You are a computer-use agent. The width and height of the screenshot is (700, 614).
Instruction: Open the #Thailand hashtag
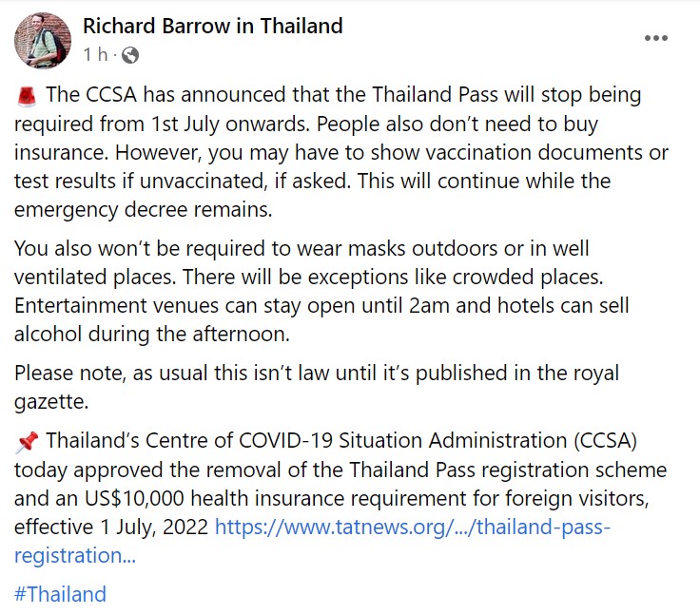point(61,595)
